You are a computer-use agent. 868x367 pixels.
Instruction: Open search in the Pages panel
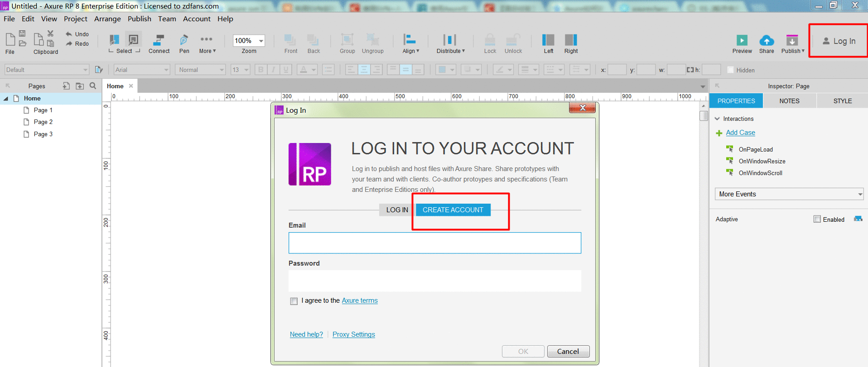[x=93, y=86]
